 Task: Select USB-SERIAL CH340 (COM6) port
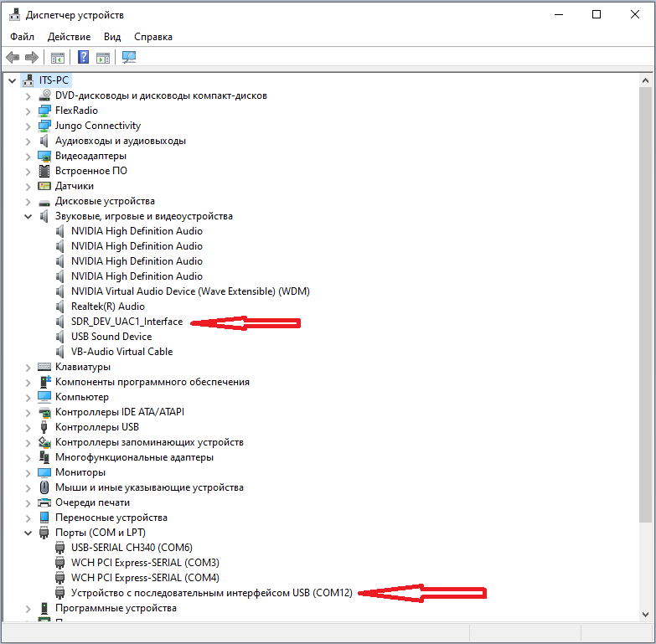click(132, 548)
